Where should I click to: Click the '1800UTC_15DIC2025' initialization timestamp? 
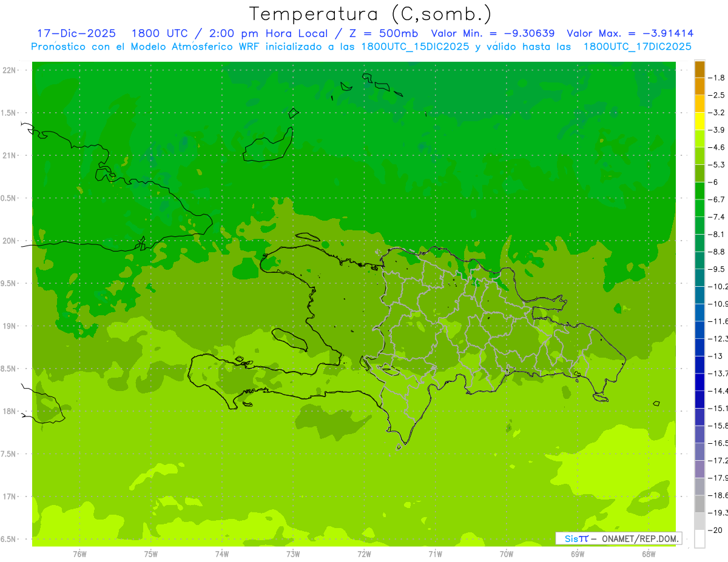[x=414, y=47]
